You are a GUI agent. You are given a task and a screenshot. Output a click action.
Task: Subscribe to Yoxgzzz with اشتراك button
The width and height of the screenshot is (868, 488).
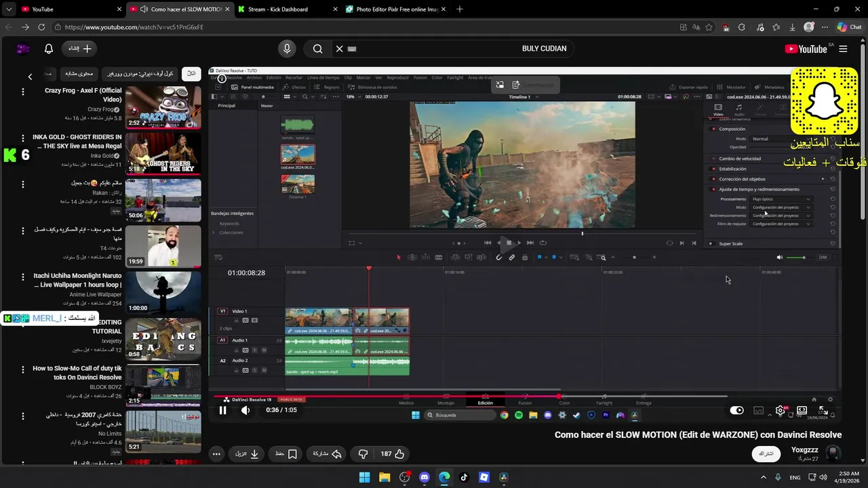pos(766,453)
